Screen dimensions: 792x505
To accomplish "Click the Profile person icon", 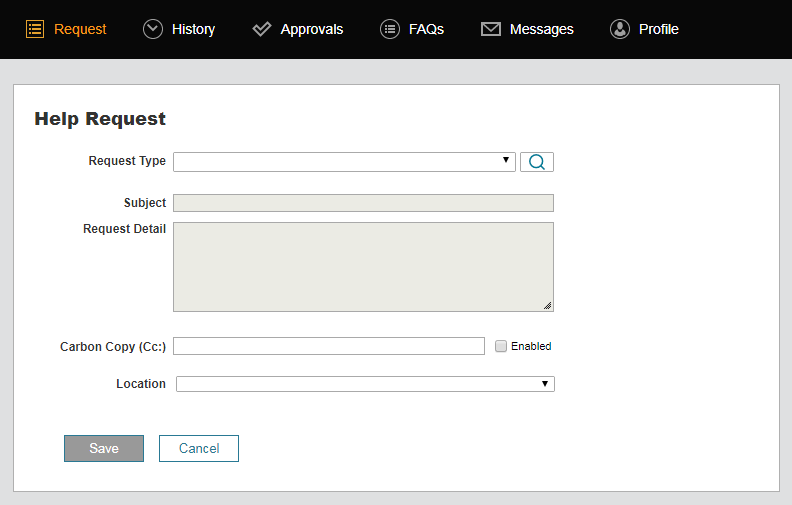I will (x=620, y=29).
